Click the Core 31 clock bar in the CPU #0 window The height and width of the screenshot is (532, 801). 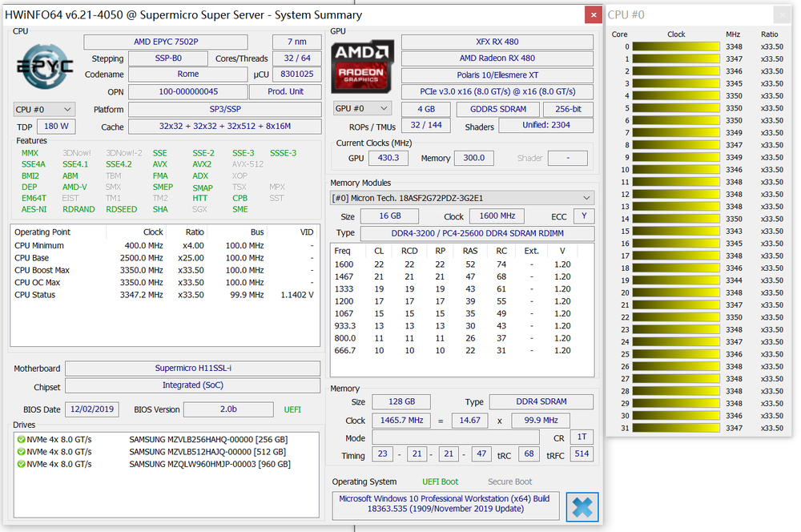676,428
